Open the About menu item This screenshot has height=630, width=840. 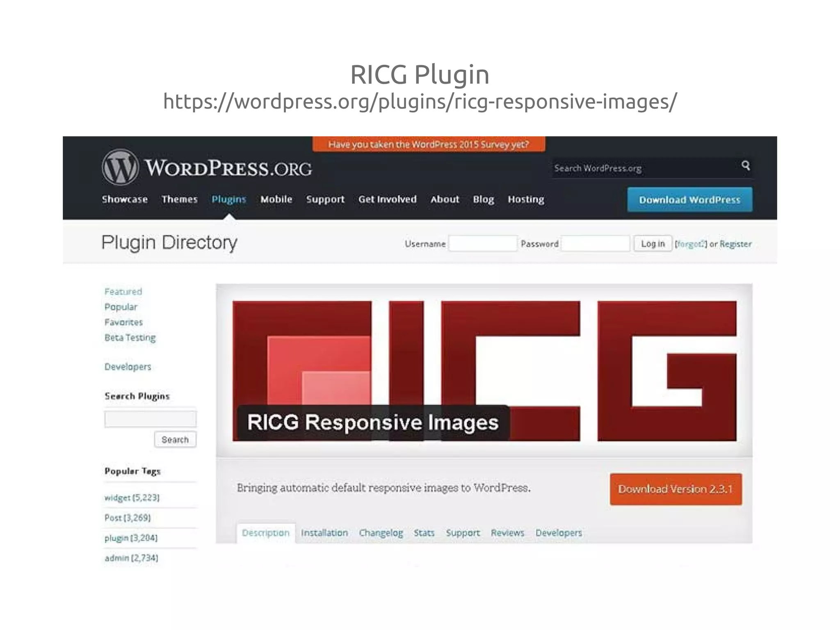(445, 199)
